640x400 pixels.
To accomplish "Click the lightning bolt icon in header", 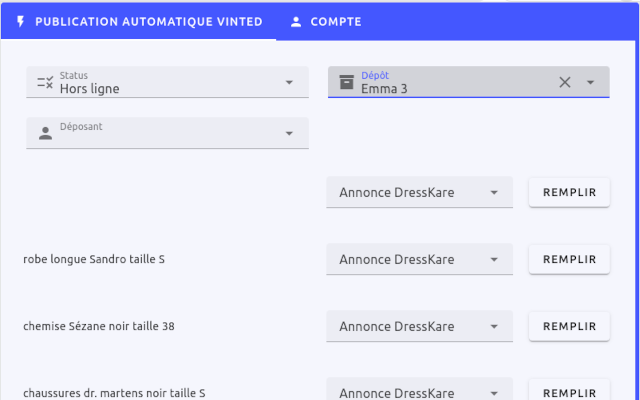I will (21, 21).
